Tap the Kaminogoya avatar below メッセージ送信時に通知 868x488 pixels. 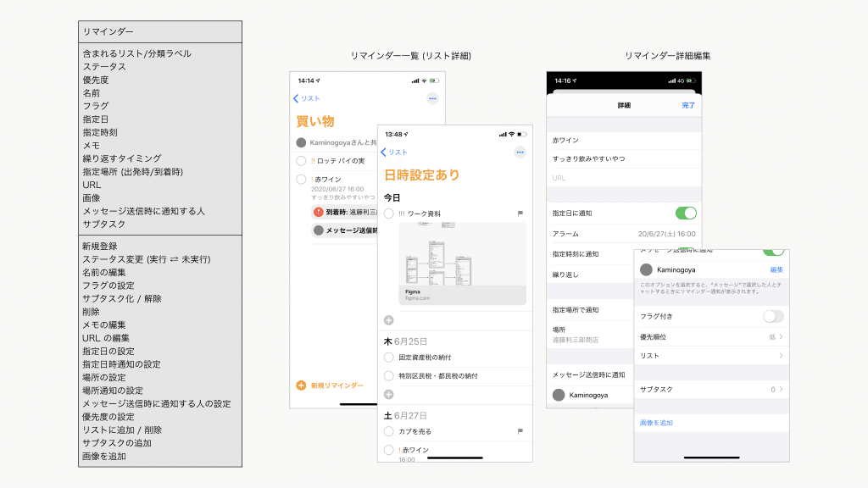[x=559, y=395]
